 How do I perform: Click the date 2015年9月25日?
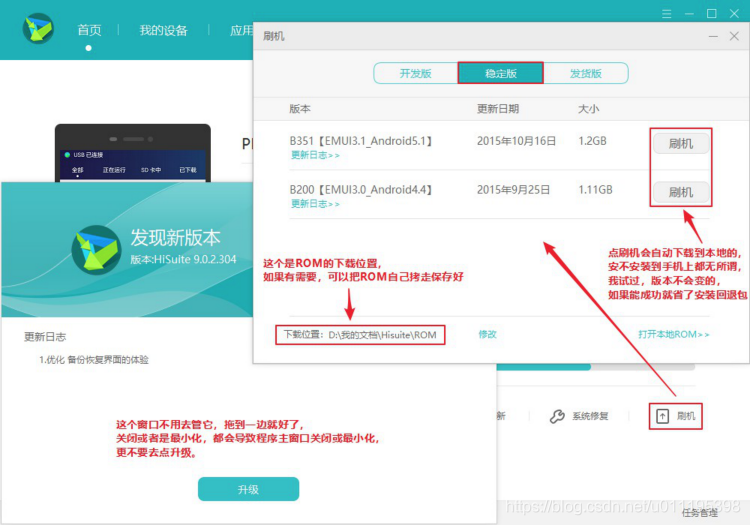pos(513,189)
